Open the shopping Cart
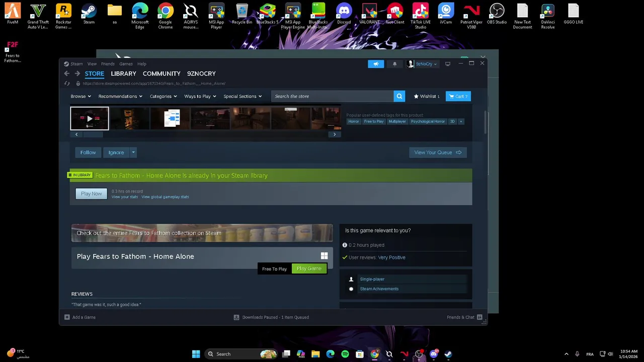This screenshot has width=644, height=362. click(458, 96)
